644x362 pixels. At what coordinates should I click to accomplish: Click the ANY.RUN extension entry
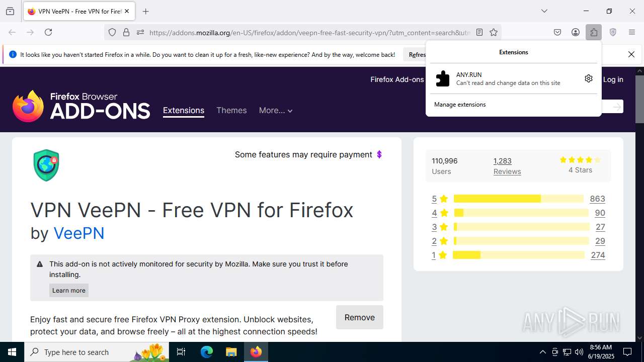click(506, 78)
